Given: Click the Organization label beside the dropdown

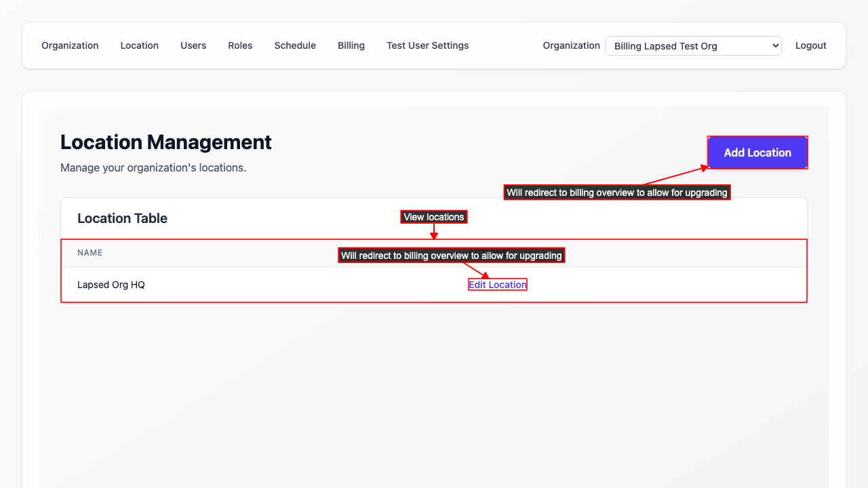Looking at the screenshot, I should (571, 45).
